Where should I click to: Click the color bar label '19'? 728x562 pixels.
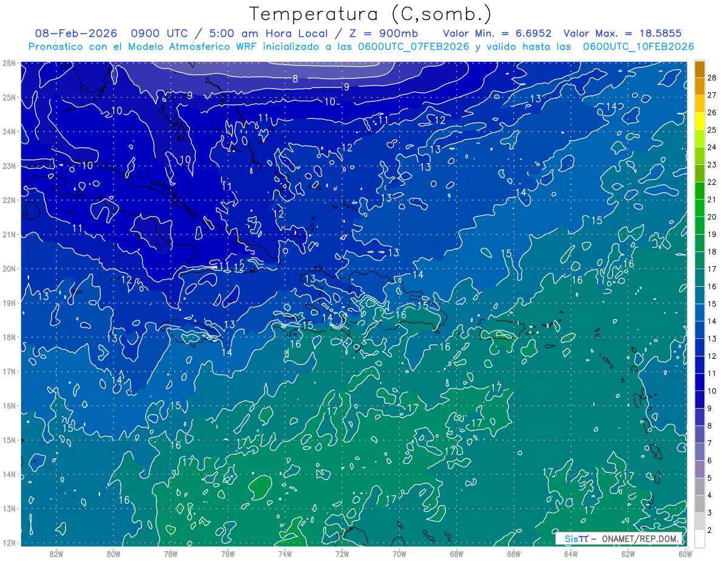pyautogui.click(x=712, y=234)
